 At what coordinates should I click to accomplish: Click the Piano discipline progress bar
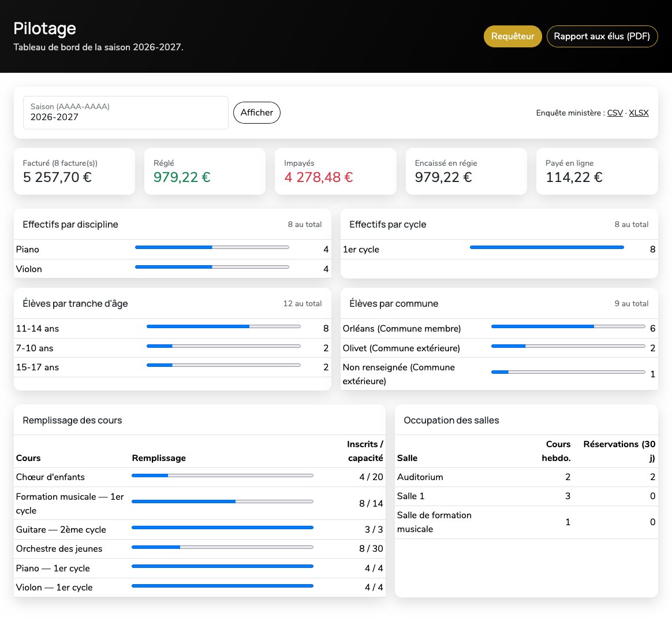tap(212, 247)
